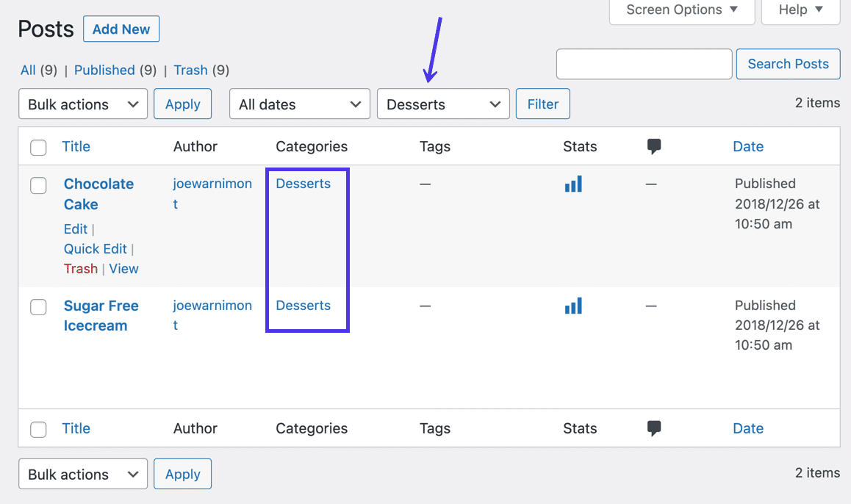
Task: Expand the Help tab
Action: click(x=800, y=10)
